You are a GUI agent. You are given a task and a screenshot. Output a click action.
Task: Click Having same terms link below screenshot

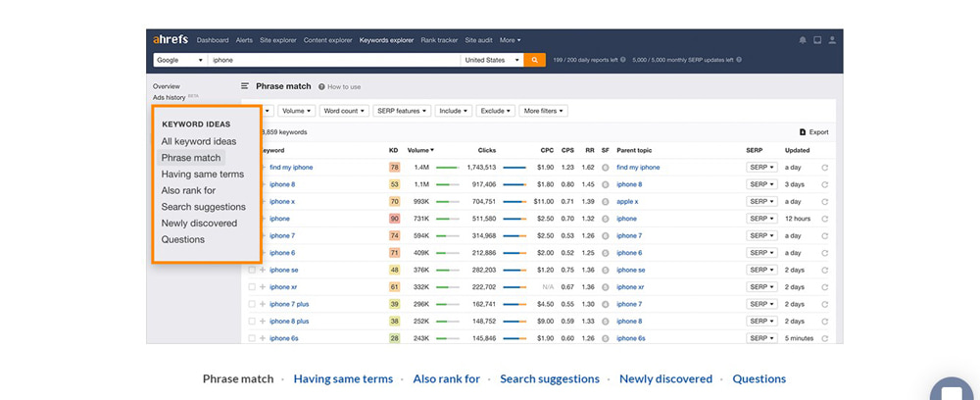(x=343, y=378)
